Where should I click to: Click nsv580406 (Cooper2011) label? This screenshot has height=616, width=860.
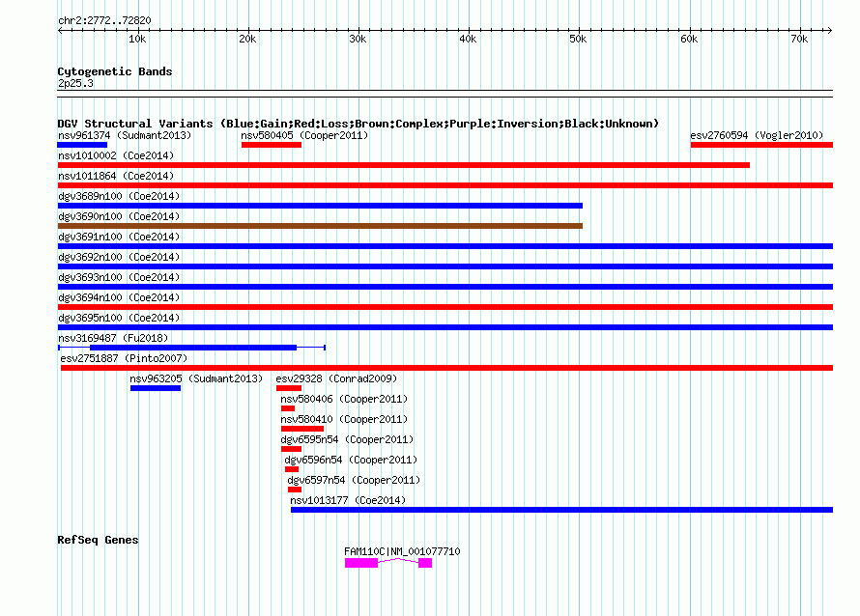[344, 399]
